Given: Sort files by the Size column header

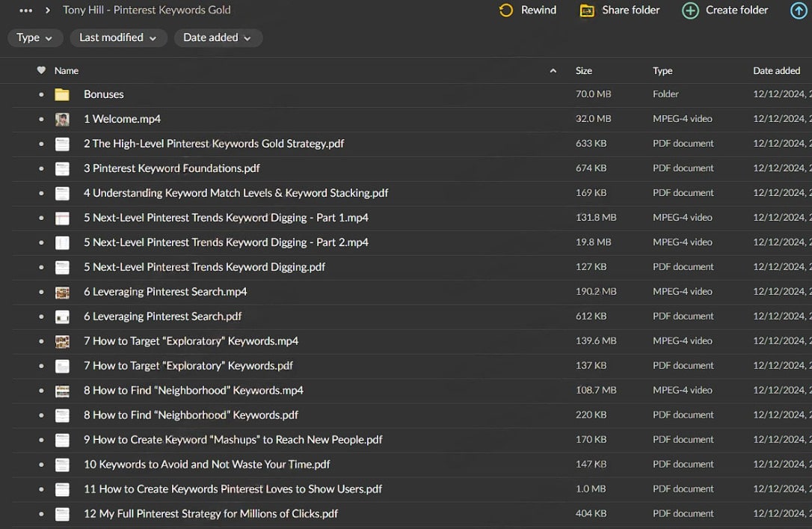Looking at the screenshot, I should pos(584,70).
